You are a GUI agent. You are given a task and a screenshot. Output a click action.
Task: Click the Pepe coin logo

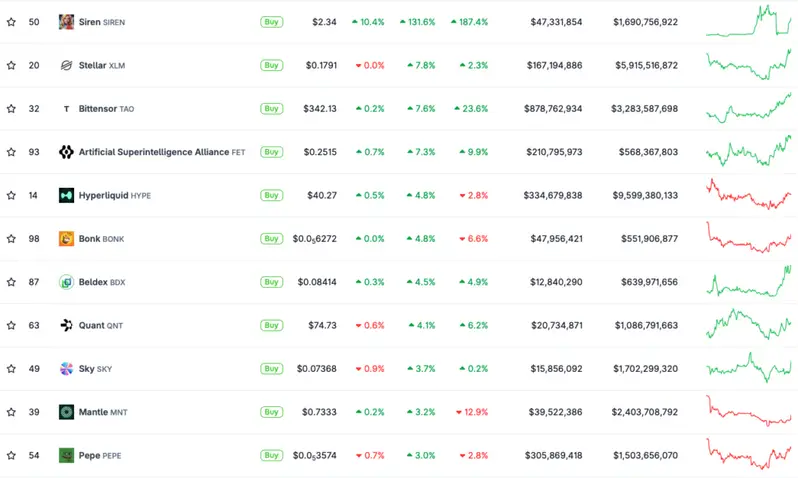66,455
